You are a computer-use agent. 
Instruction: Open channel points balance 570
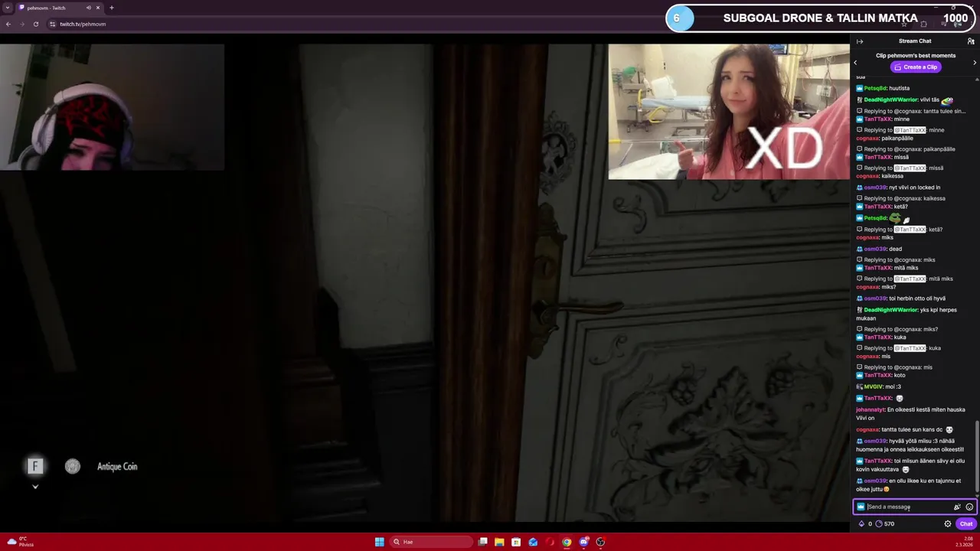[885, 524]
